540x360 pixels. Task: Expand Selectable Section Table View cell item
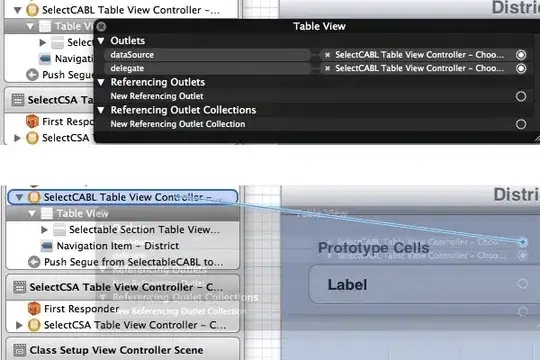tap(44, 229)
